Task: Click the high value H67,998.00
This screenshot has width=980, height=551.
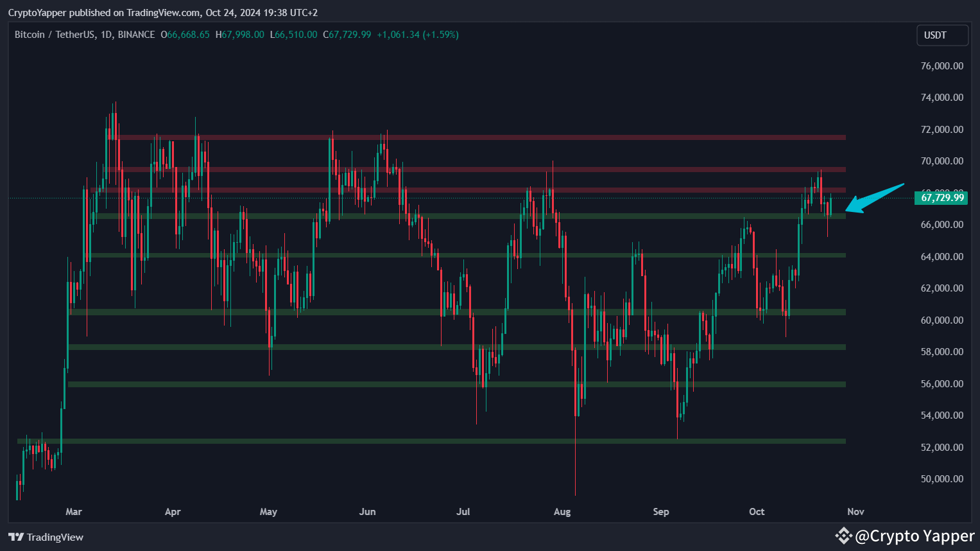Action: click(240, 35)
